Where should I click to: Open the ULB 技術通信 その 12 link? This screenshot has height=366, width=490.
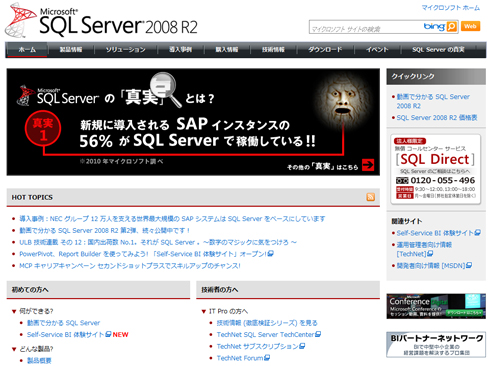(x=158, y=242)
